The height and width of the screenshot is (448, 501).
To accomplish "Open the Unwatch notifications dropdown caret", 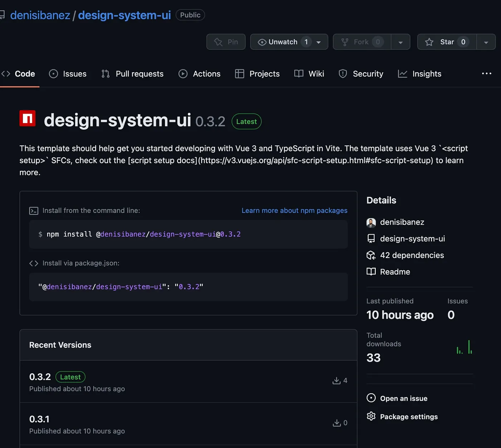I will point(319,42).
